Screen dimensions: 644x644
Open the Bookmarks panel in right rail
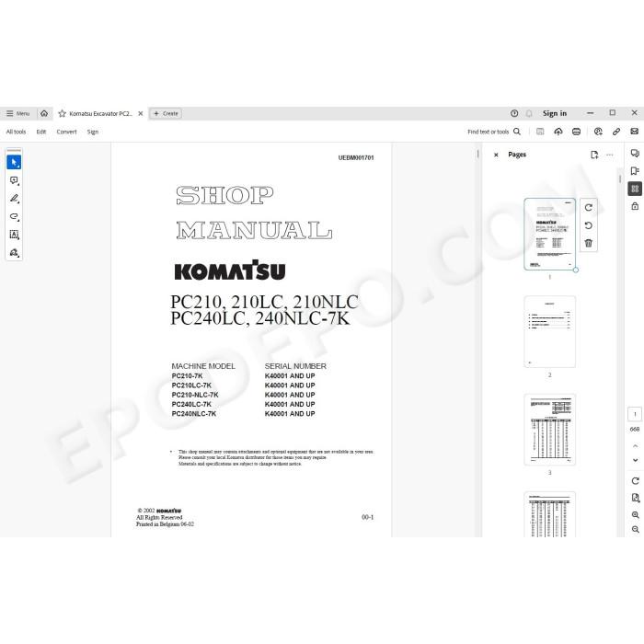(x=635, y=171)
